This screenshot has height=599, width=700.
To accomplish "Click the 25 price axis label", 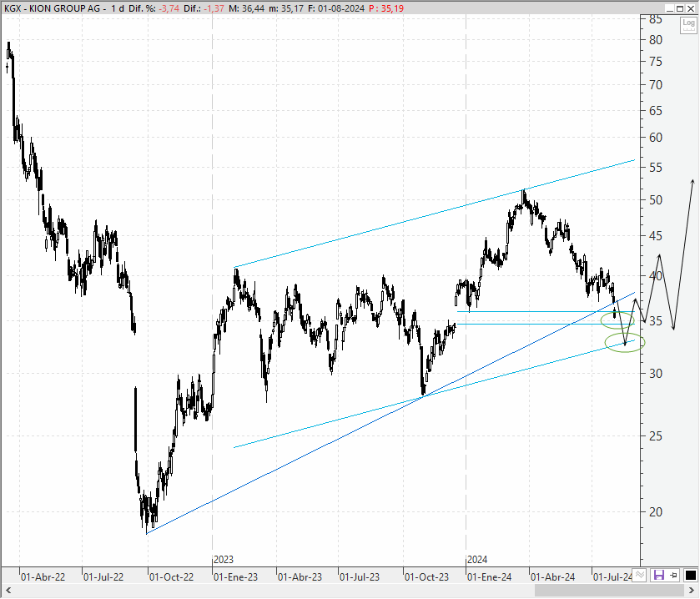I will 655,436.
